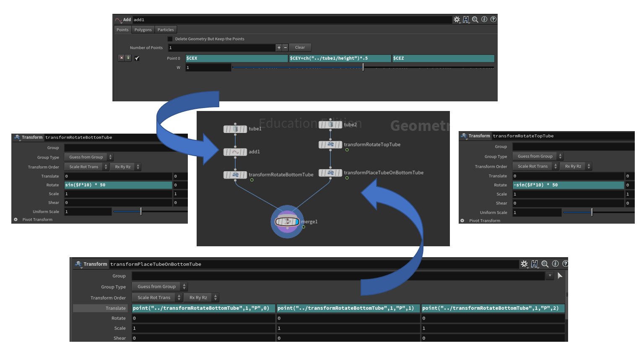644x356 pixels.
Task: Select the tube1 node icon
Action: coord(235,129)
